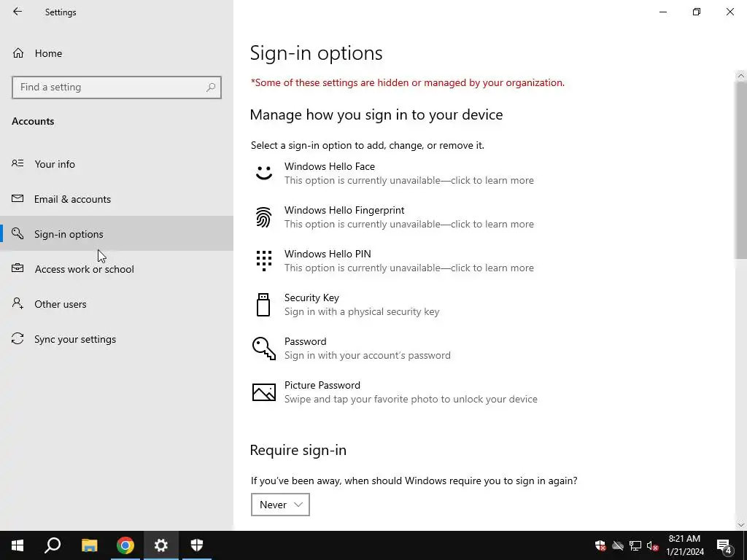Select the Password sign-in option
Screen dimensions: 747x560
pos(393,349)
